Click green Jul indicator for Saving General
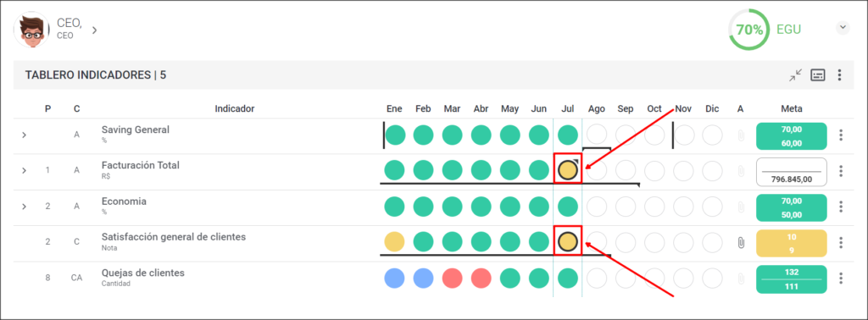This screenshot has height=320, width=868. tap(567, 135)
